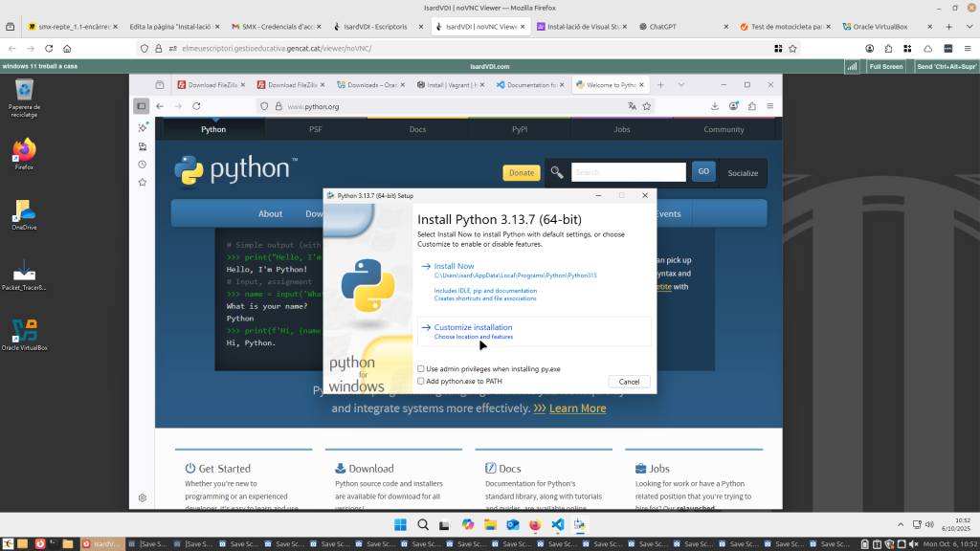Launch Visual Studio Code from Windows taskbar
Image resolution: width=980 pixels, height=551 pixels.
point(557,524)
